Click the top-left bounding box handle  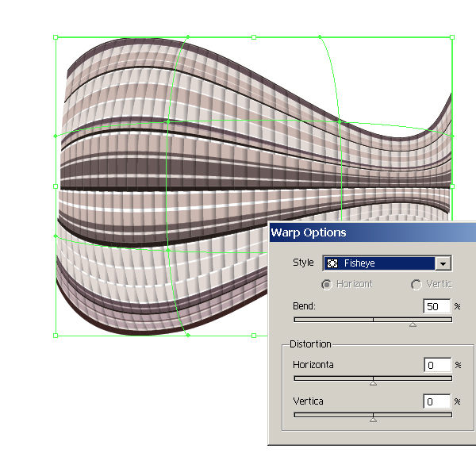tap(56, 37)
